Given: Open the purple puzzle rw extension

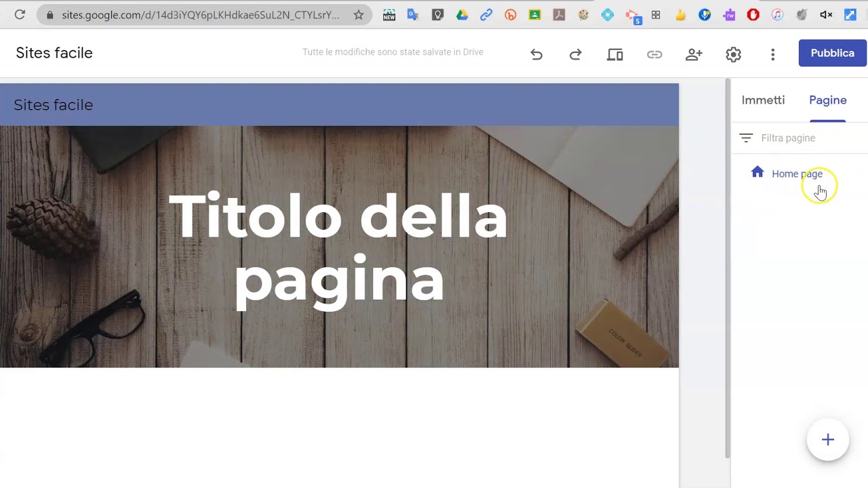Looking at the screenshot, I should pyautogui.click(x=729, y=14).
